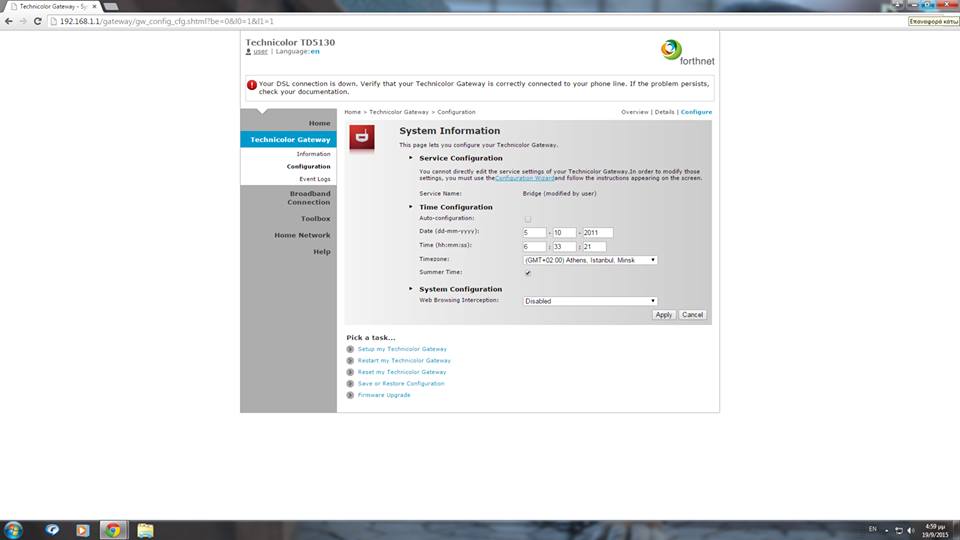Click the Firmware Upgrade link
Viewport: 960px width, 540px height.
click(384, 396)
